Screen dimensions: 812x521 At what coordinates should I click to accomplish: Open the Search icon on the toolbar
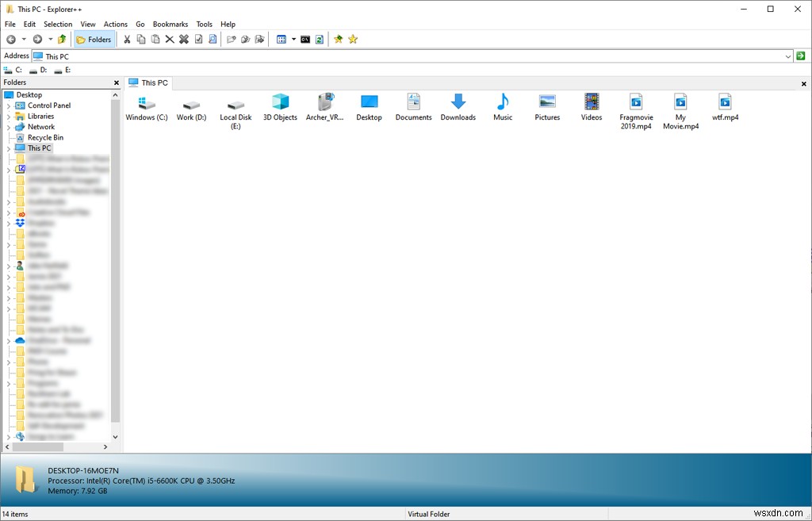click(x=213, y=39)
